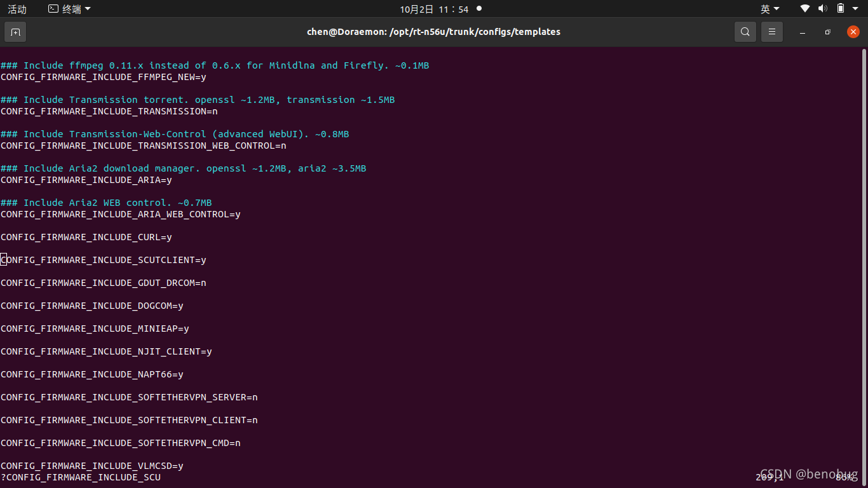Screen dimensions: 868x488
Task: Click the INCLUDE_NJIT_CLIENT=y line
Action: [x=106, y=351]
